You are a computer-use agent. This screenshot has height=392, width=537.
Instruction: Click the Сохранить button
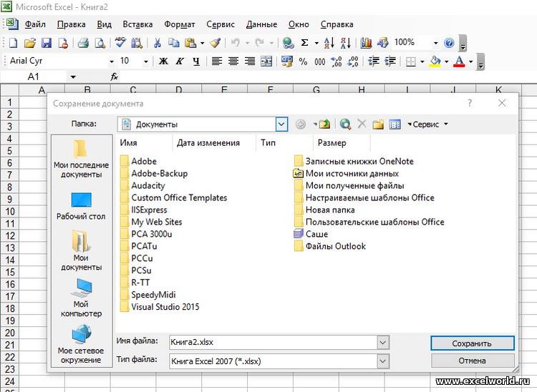(473, 343)
